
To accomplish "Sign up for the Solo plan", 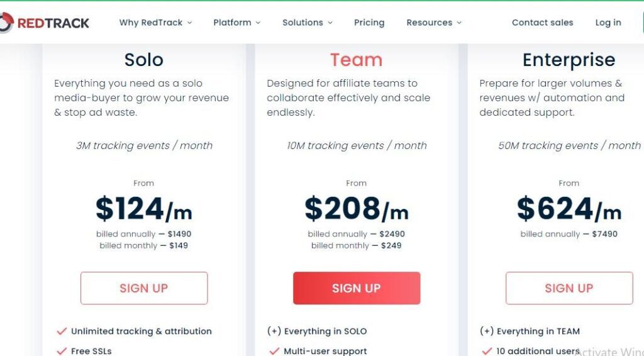I will (x=144, y=288).
